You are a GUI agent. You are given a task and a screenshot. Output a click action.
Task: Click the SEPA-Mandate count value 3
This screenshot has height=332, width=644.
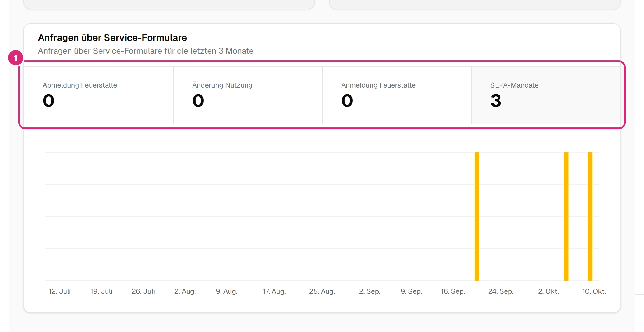click(x=496, y=101)
